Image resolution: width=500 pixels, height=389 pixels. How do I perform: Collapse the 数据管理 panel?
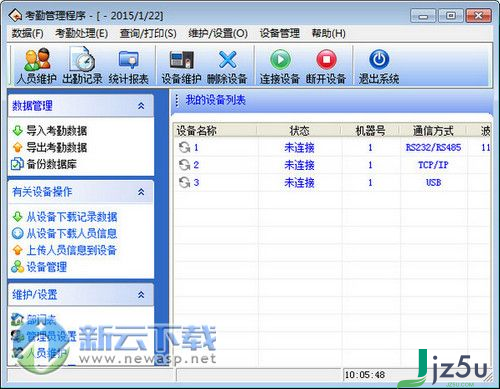(141, 106)
